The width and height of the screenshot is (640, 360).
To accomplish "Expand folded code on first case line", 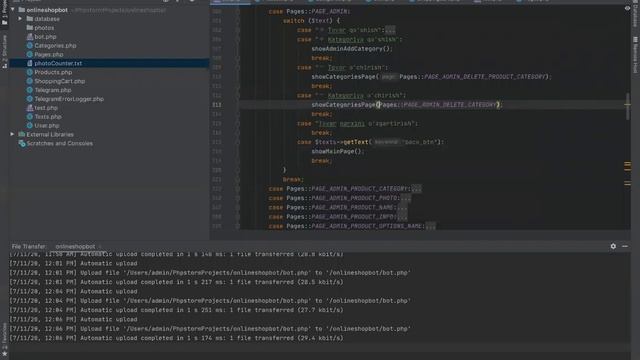I will click(390, 30).
